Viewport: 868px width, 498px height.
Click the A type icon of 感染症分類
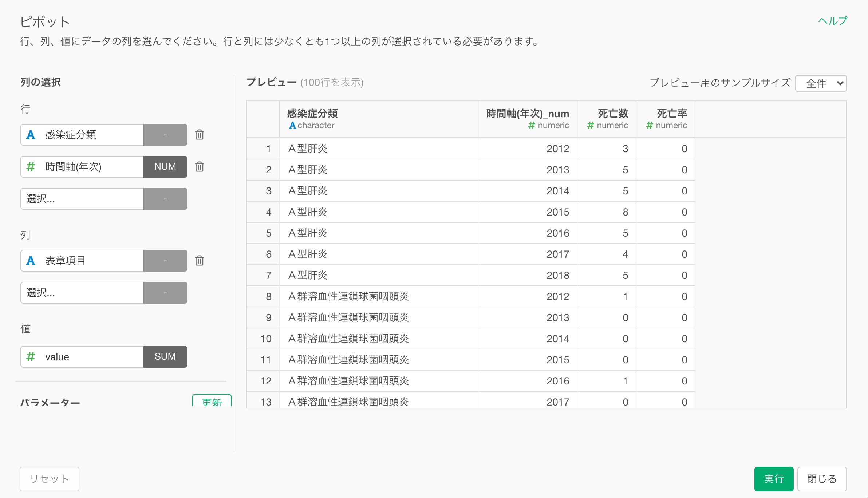coord(31,135)
